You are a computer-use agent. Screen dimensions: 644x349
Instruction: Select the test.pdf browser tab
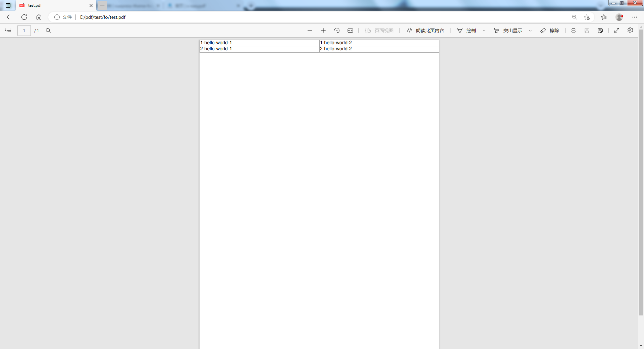click(54, 5)
